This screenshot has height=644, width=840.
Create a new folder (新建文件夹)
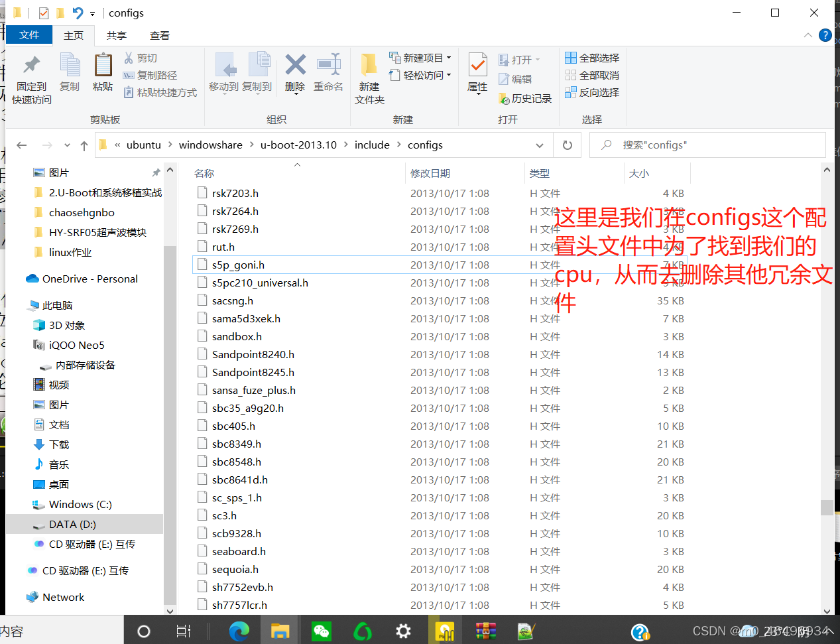[369, 80]
